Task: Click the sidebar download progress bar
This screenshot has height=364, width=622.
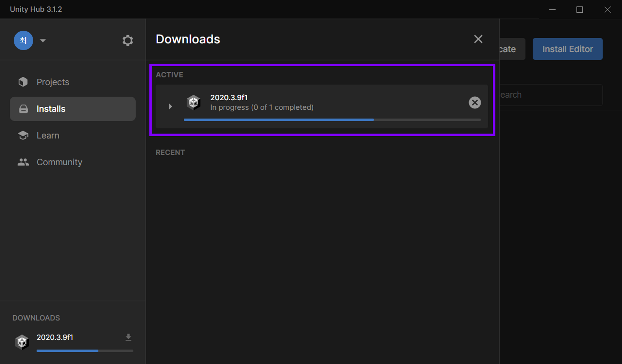Action: [x=85, y=351]
